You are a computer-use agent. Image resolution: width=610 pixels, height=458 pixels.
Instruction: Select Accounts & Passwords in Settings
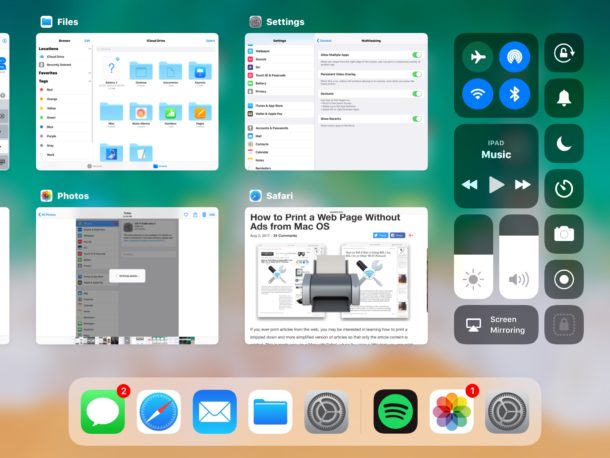[x=280, y=128]
